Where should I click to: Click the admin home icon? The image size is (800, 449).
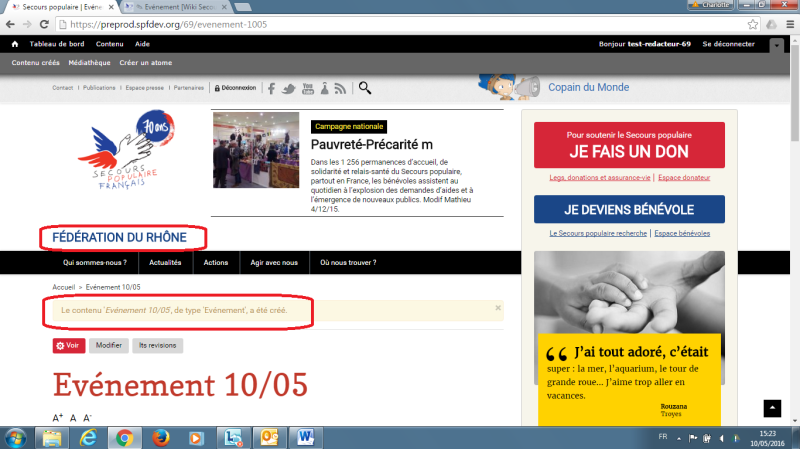(x=15, y=45)
